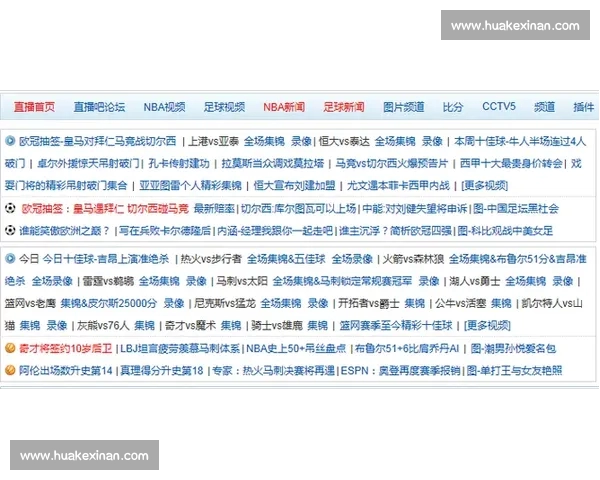Image resolution: width=600 pixels, height=480 pixels.
Task: Open 集锦 link after 骑士vs雄鹿
Action: [318, 326]
